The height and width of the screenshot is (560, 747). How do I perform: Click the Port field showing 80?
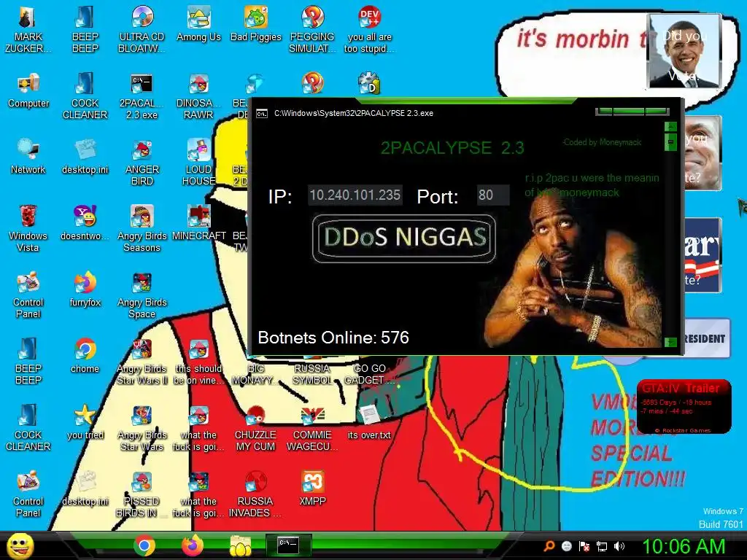pyautogui.click(x=493, y=195)
